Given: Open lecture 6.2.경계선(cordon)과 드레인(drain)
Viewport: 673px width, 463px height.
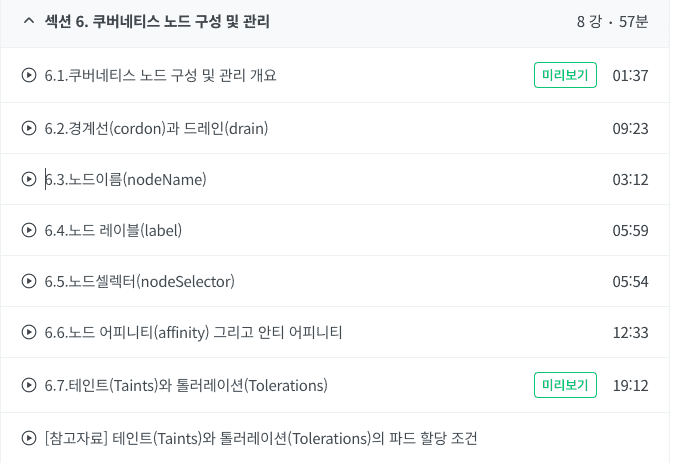Looking at the screenshot, I should coord(156,128).
